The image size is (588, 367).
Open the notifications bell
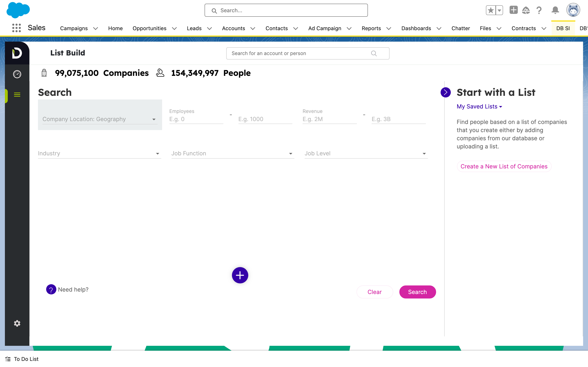(555, 10)
